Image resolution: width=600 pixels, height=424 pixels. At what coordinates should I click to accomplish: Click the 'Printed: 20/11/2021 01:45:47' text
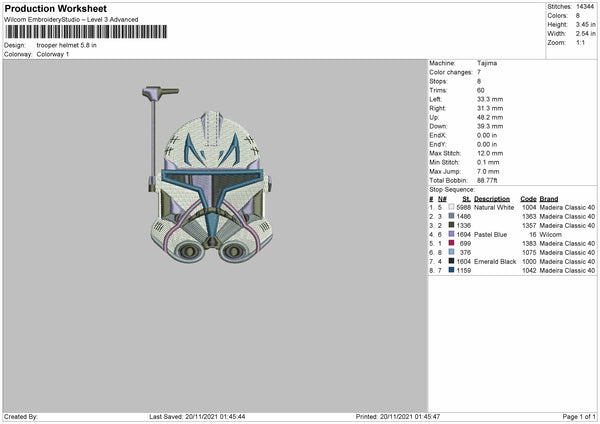coord(398,416)
